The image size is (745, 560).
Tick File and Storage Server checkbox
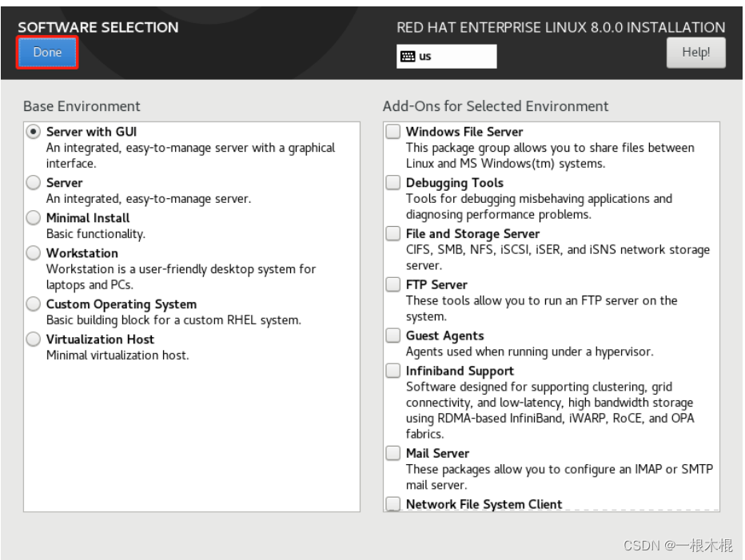[x=393, y=233]
